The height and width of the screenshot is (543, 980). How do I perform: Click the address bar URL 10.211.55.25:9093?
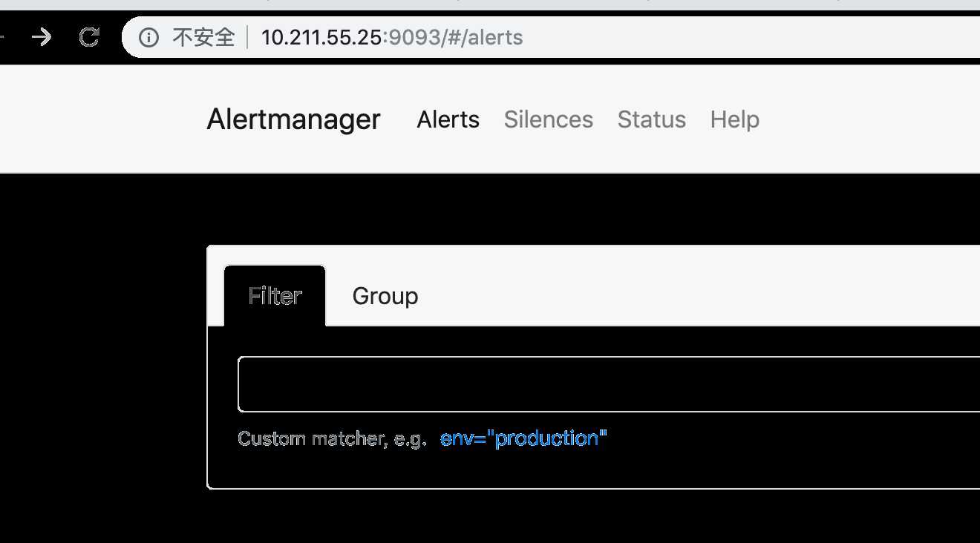tap(392, 37)
